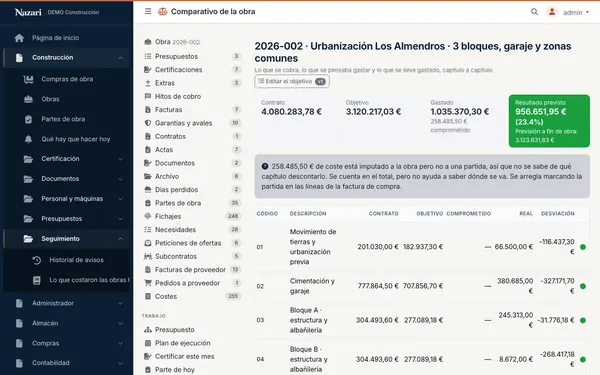Click the hamburger menu icon
600x375 pixels.
click(x=148, y=11)
